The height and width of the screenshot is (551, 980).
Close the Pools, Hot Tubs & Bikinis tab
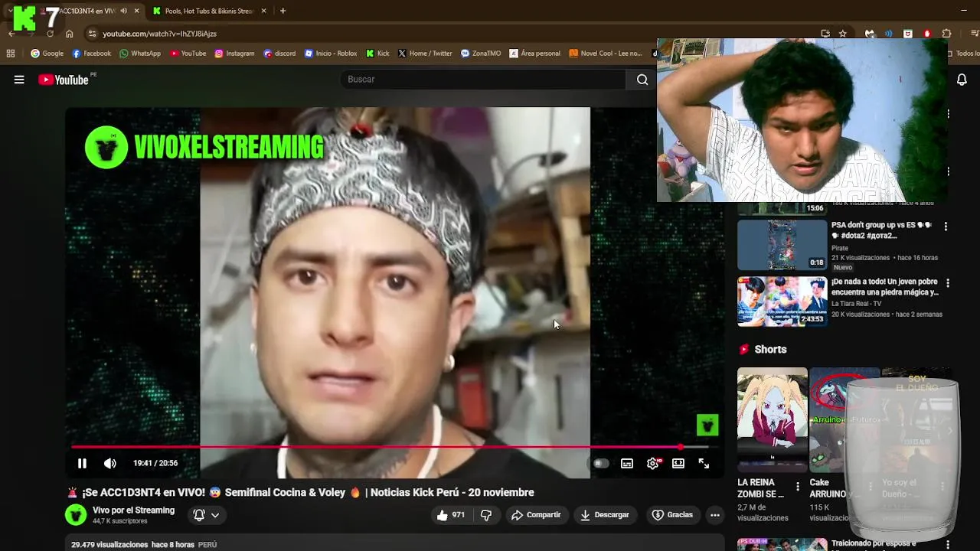[264, 11]
